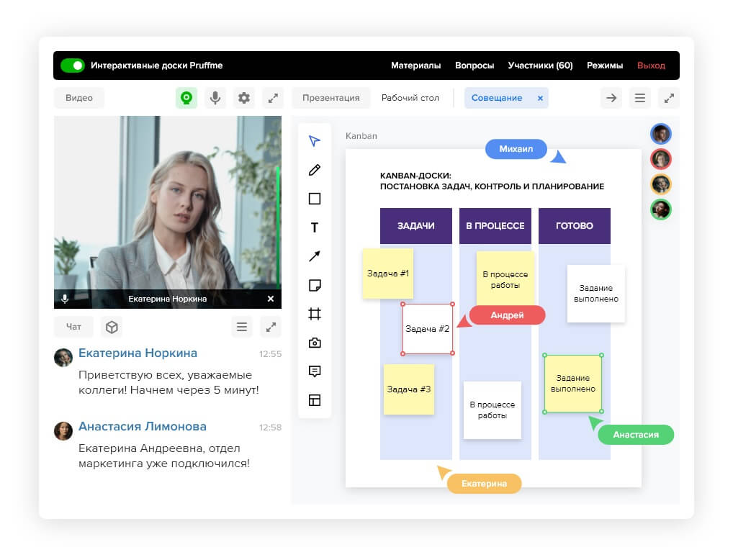Toggle the green webcam button
Viewport: 733px width, 560px height.
pyautogui.click(x=186, y=98)
